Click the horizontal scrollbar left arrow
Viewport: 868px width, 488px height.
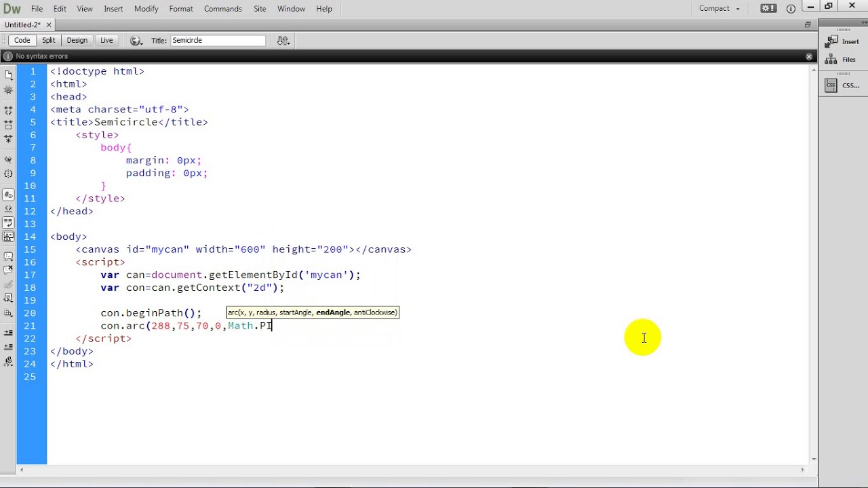coord(21,470)
